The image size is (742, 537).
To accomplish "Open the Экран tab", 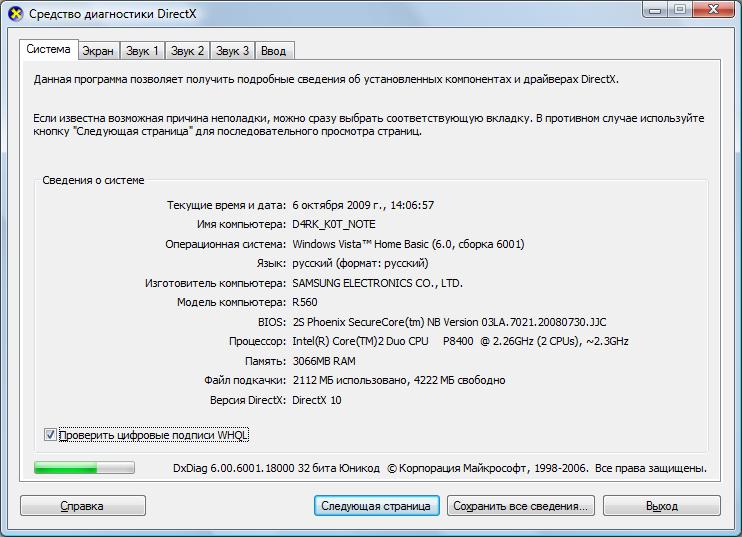I will pos(98,51).
